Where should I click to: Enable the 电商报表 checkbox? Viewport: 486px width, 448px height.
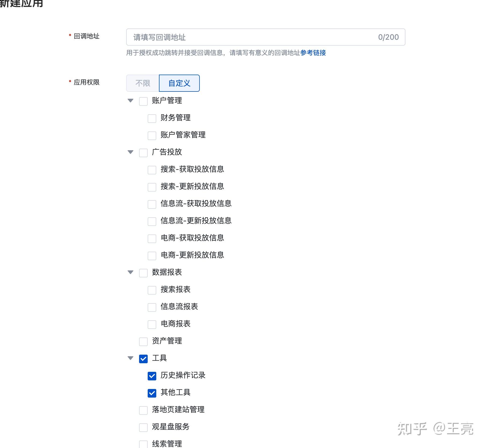click(152, 325)
